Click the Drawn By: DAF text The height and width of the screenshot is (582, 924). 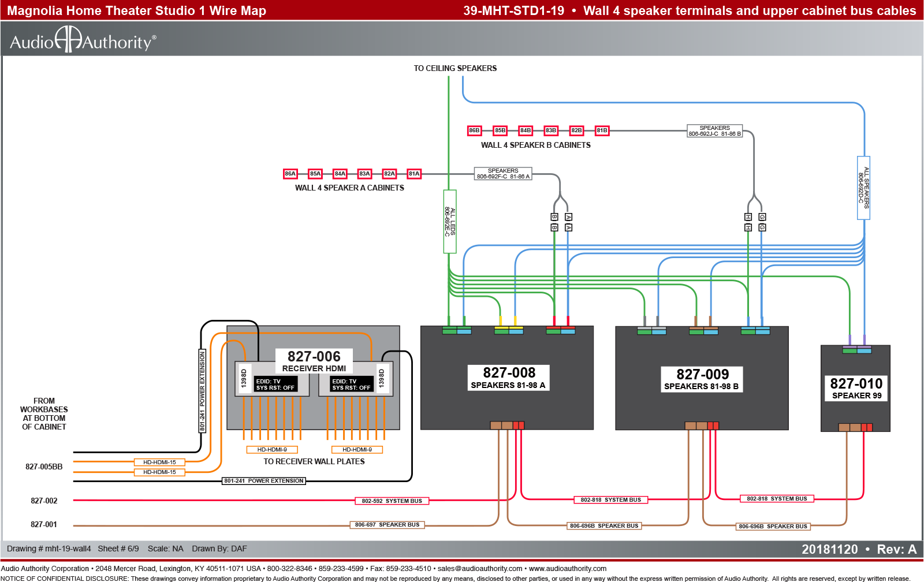pyautogui.click(x=219, y=549)
